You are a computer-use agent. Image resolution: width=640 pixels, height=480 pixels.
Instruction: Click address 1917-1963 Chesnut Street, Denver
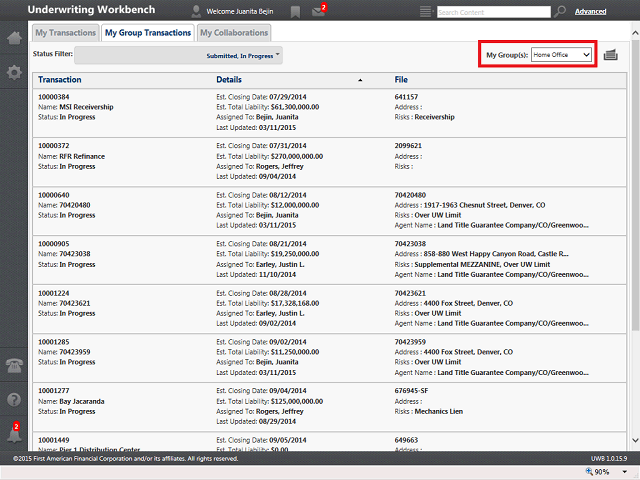[x=484, y=205]
